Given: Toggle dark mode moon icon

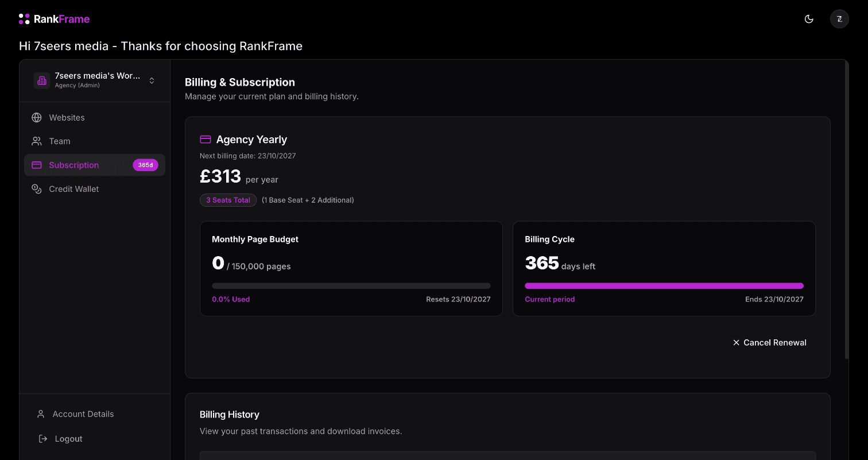Looking at the screenshot, I should 809,19.
